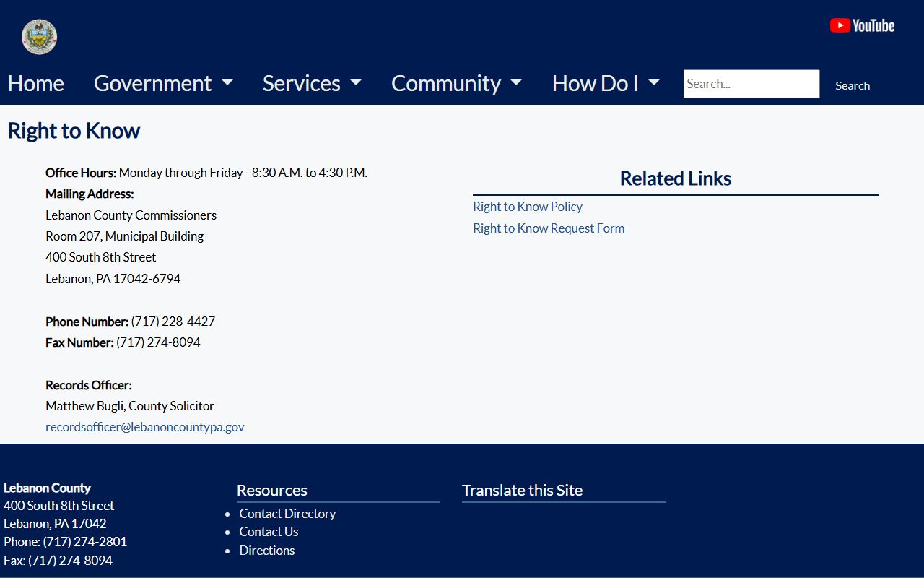Select the phone number (717) 228-4427
This screenshot has height=578, width=924.
click(x=173, y=322)
